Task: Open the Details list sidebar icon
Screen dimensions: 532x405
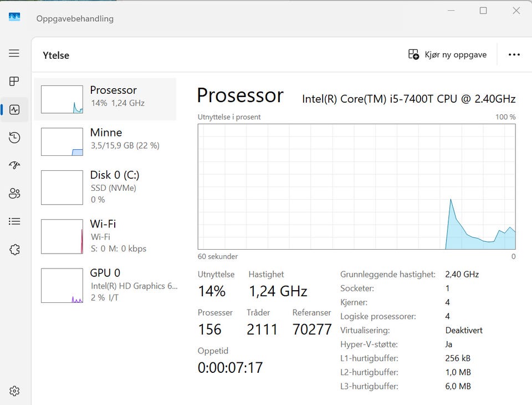Action: tap(14, 221)
